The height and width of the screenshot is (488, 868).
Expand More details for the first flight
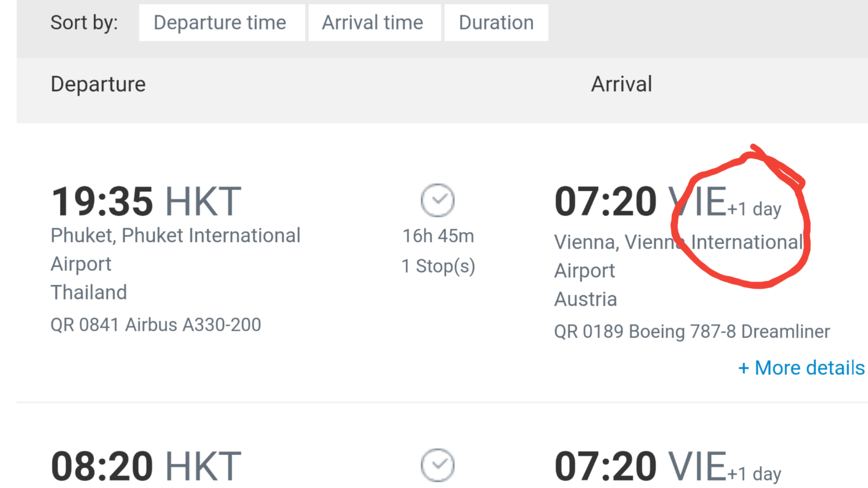(x=801, y=368)
